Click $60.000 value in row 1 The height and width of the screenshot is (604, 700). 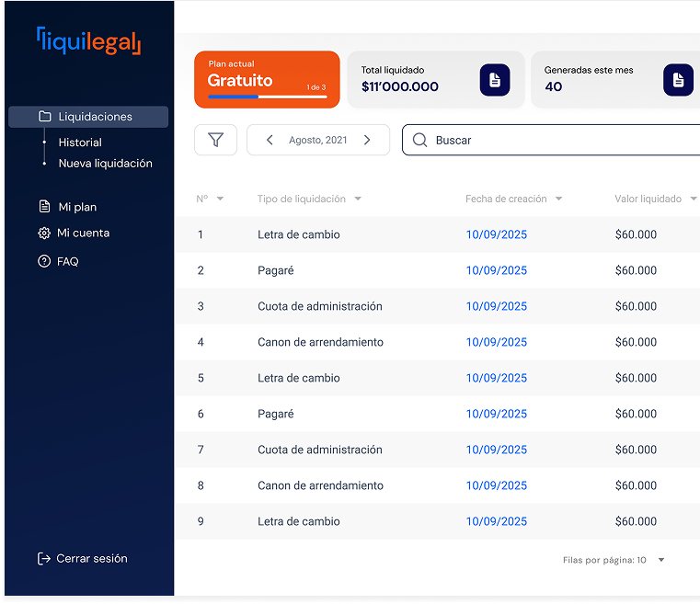[x=636, y=234]
